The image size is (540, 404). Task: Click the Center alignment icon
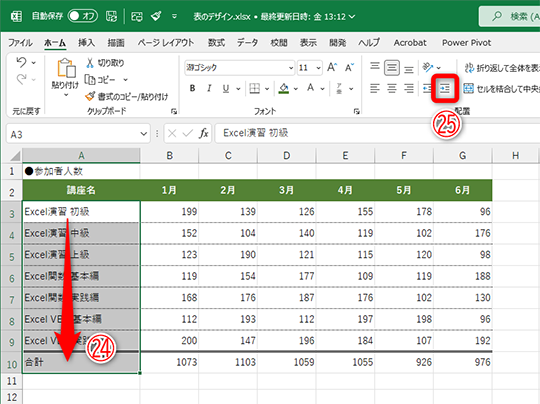392,89
